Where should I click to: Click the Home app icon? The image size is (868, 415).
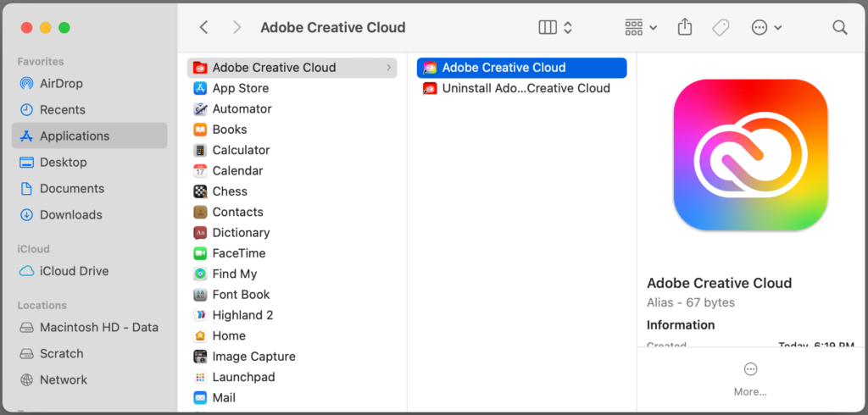pyautogui.click(x=200, y=335)
